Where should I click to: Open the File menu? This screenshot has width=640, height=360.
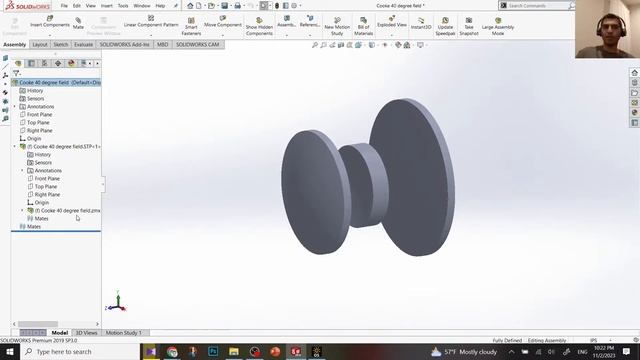pyautogui.click(x=64, y=6)
